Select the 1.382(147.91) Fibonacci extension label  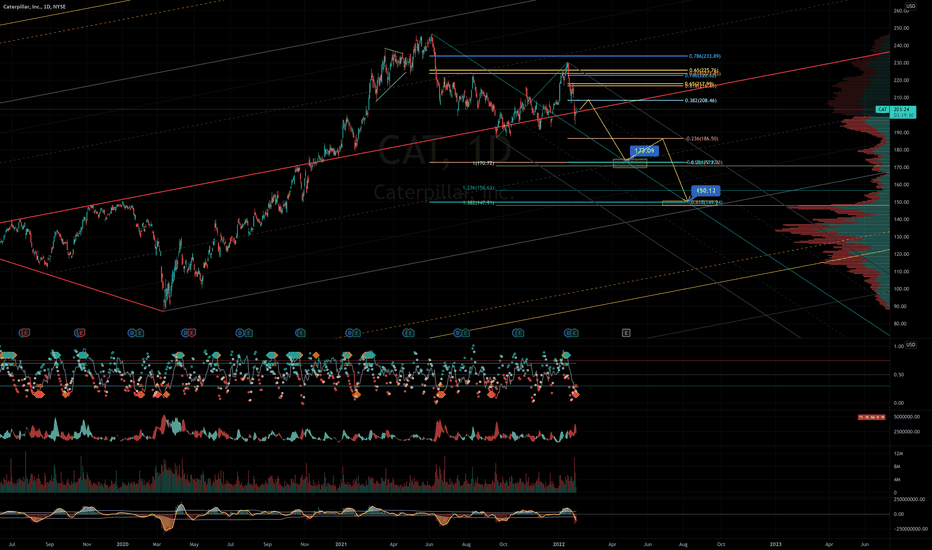click(x=478, y=203)
